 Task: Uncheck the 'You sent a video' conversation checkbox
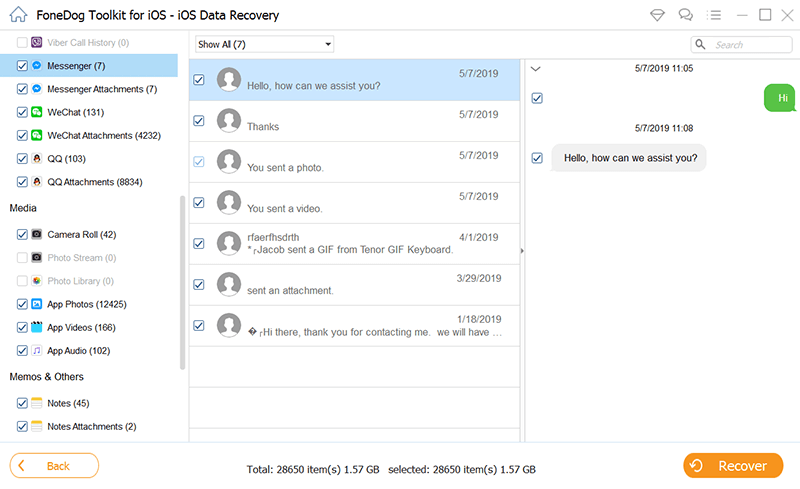click(x=199, y=203)
